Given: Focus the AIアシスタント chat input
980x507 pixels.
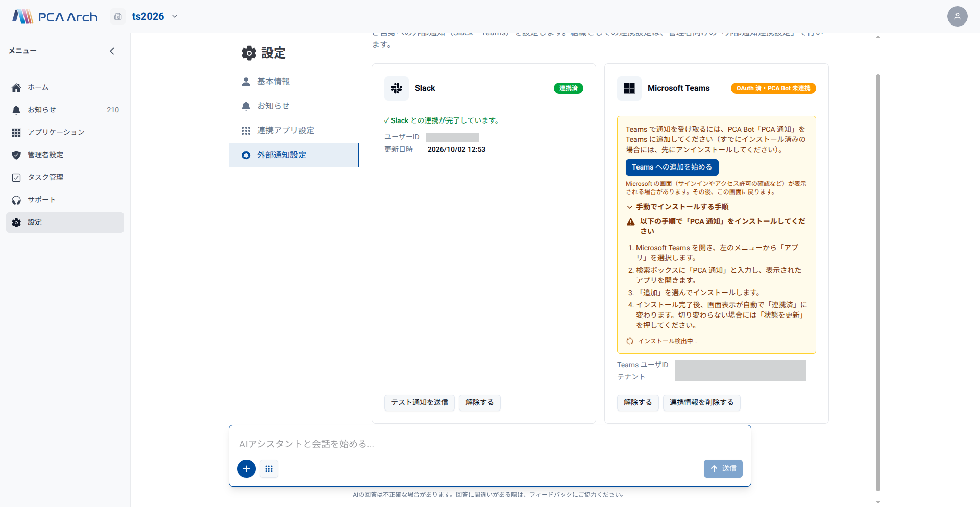Looking at the screenshot, I should coord(490,444).
